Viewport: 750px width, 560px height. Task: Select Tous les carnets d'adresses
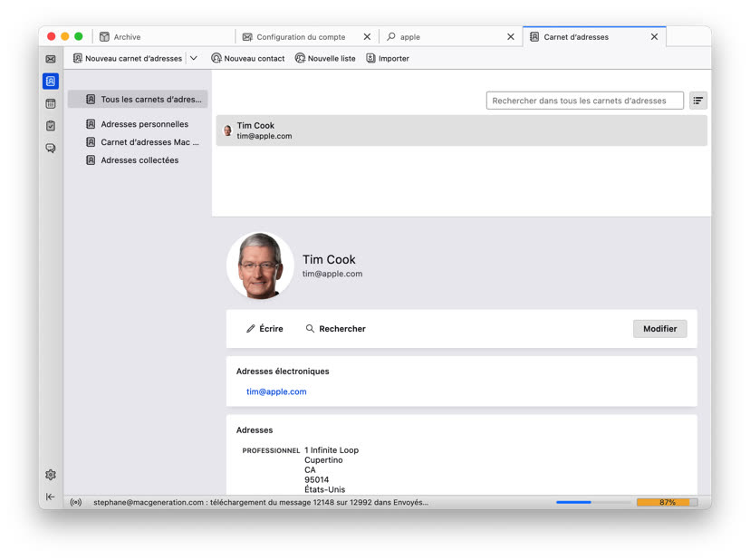138,99
